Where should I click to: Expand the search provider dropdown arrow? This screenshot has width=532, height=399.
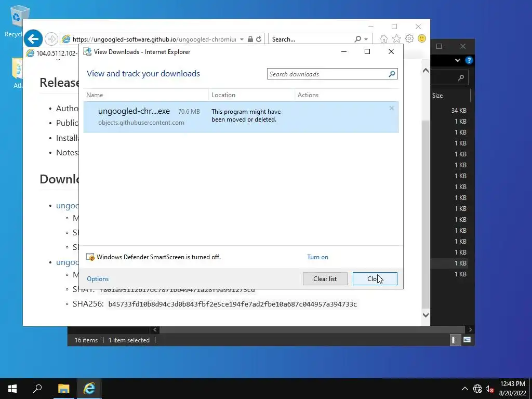tap(366, 39)
